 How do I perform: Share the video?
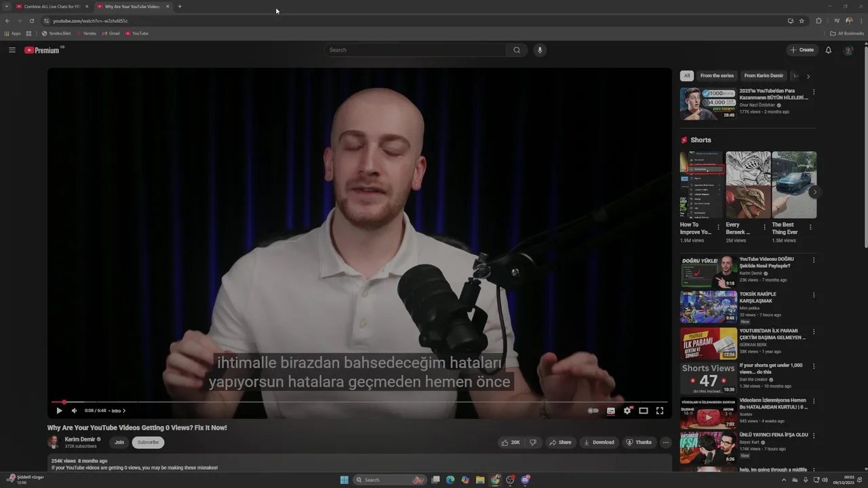(560, 443)
